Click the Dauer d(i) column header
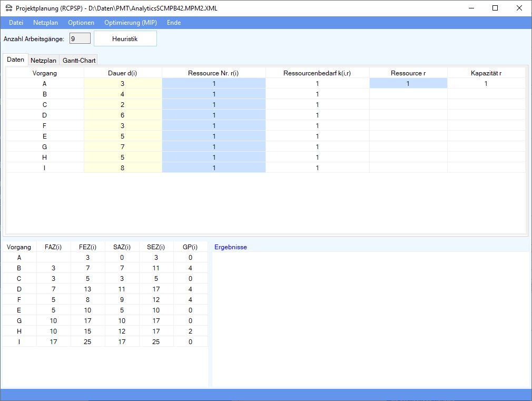532x401 pixels. coord(123,73)
